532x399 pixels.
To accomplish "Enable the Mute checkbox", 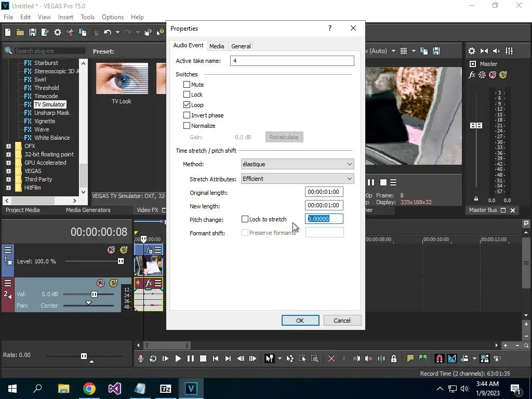I will 187,85.
